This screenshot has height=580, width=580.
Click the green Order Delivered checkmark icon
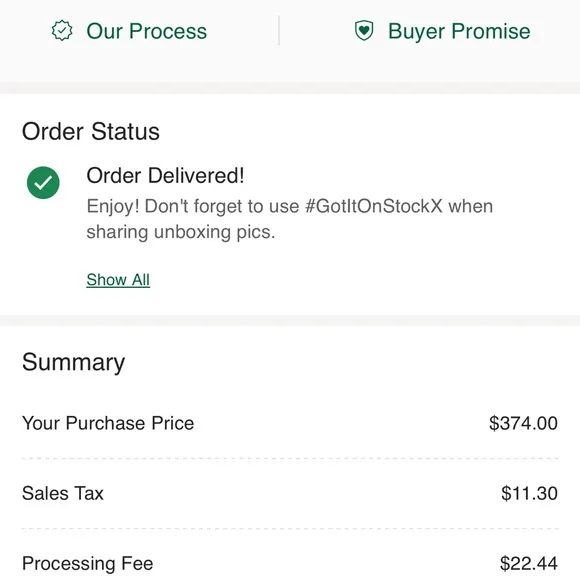pos(43,183)
